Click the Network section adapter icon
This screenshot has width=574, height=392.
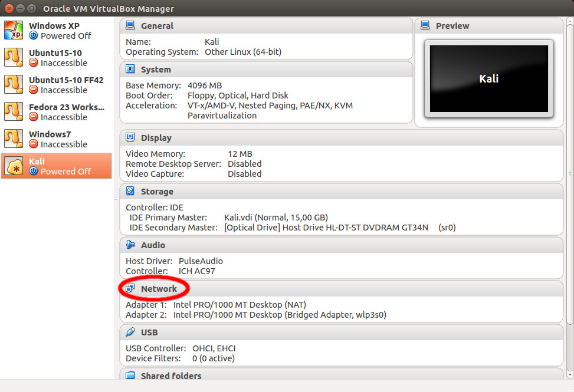pos(130,288)
